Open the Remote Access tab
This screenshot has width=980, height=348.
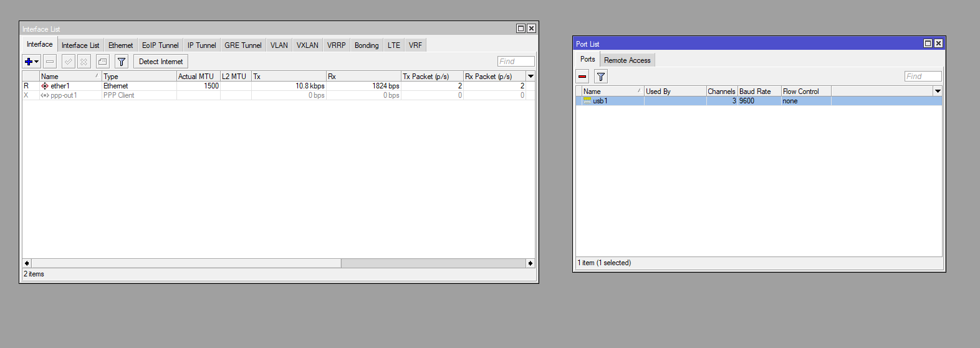(x=627, y=60)
